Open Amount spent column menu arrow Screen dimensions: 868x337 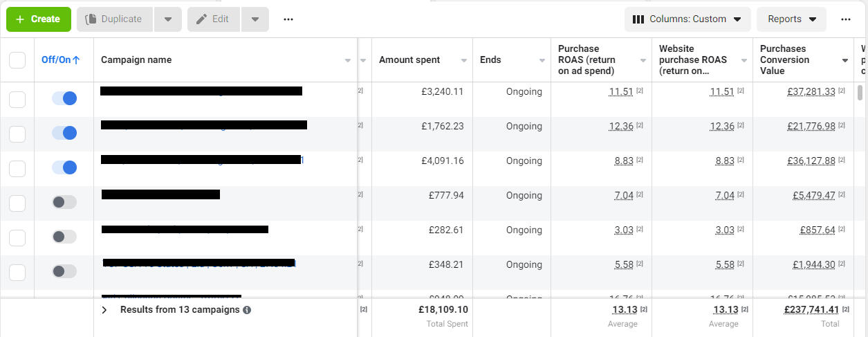coord(463,61)
